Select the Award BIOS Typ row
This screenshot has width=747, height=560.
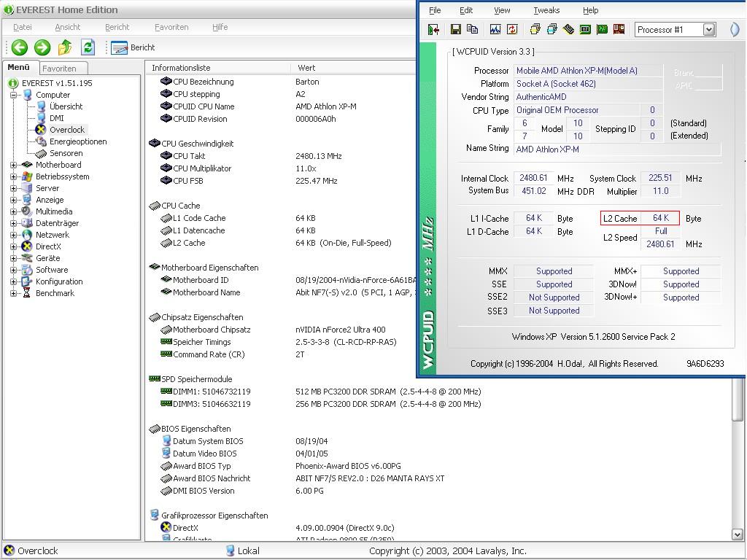pos(281,466)
